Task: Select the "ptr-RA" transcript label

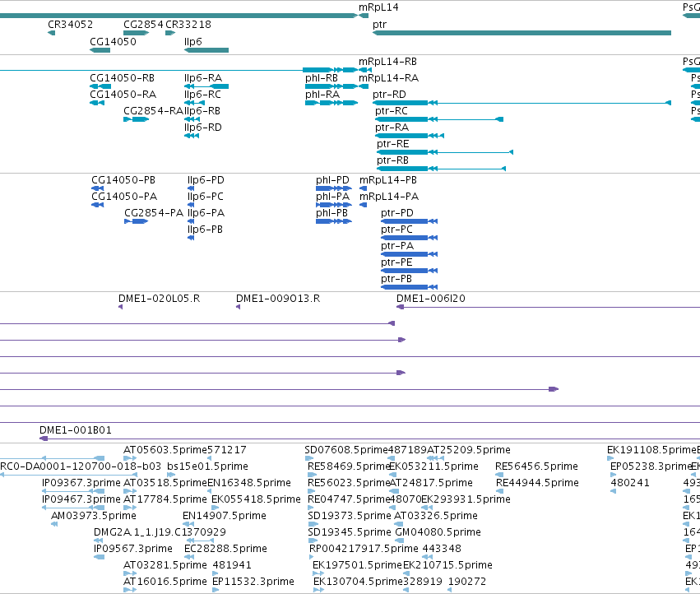Action: tap(392, 128)
